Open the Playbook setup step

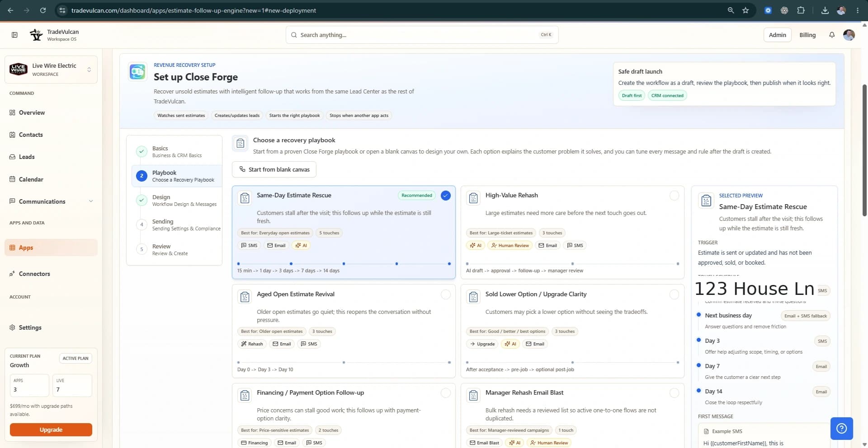tap(176, 176)
